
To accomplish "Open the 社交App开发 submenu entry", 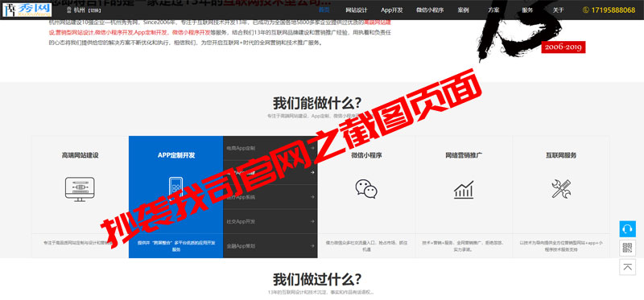I will pyautogui.click(x=241, y=222).
